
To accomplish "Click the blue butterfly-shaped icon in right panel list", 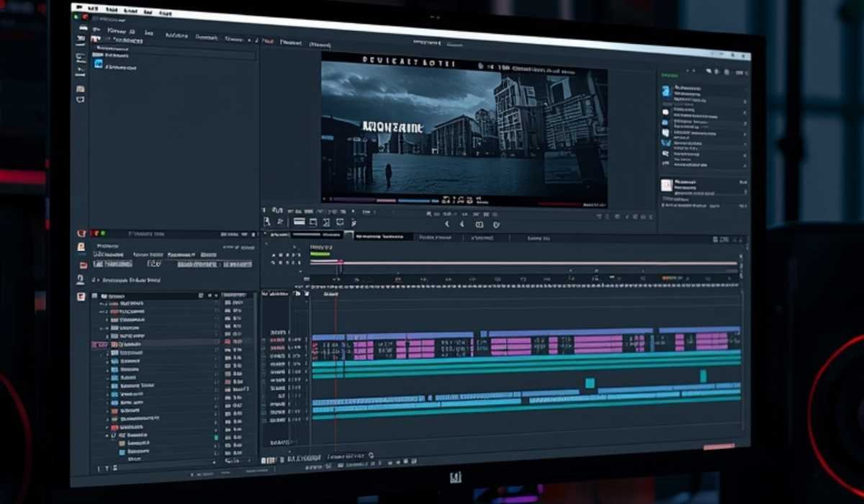I will pos(665,143).
